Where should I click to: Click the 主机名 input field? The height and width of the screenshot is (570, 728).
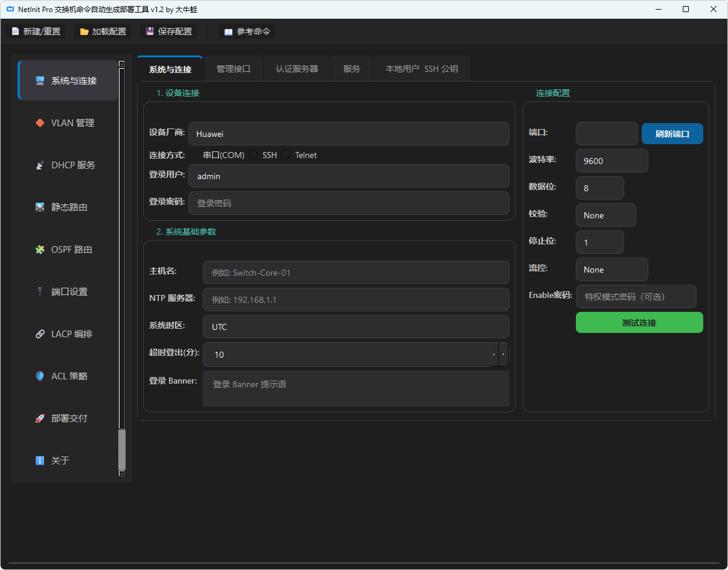point(356,273)
